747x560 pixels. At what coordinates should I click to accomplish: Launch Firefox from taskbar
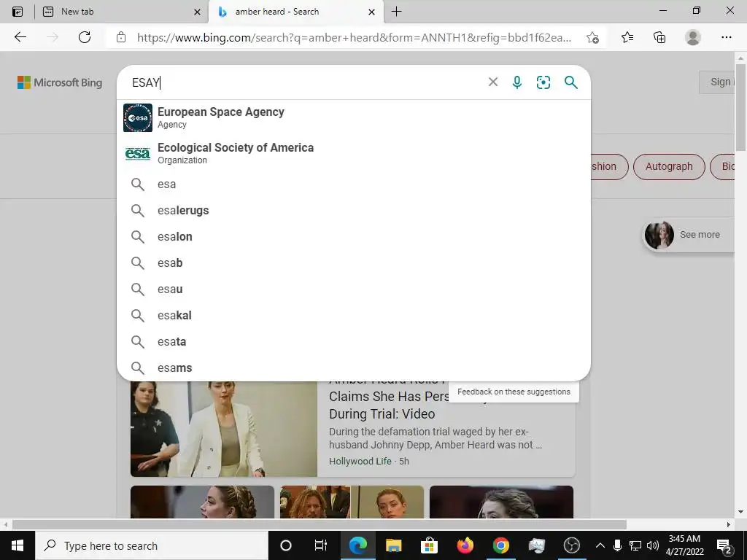[x=465, y=545]
